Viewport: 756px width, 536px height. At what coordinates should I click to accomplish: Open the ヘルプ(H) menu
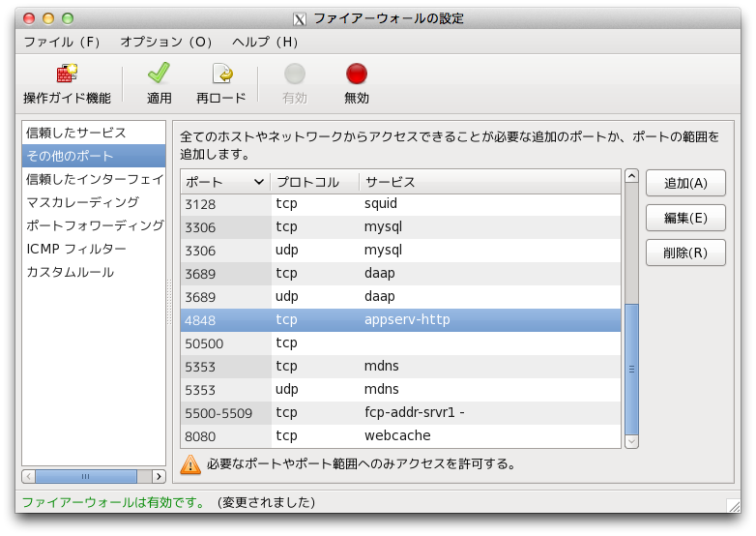pyautogui.click(x=266, y=43)
